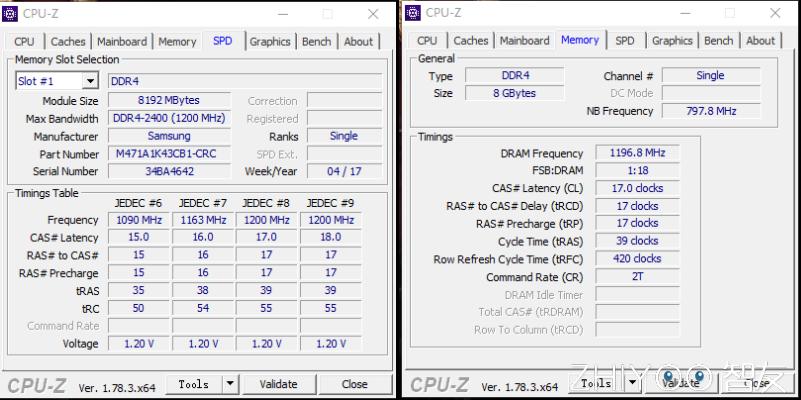Image resolution: width=801 pixels, height=400 pixels.
Task: Switch to CPU tab in left window
Action: tap(25, 42)
